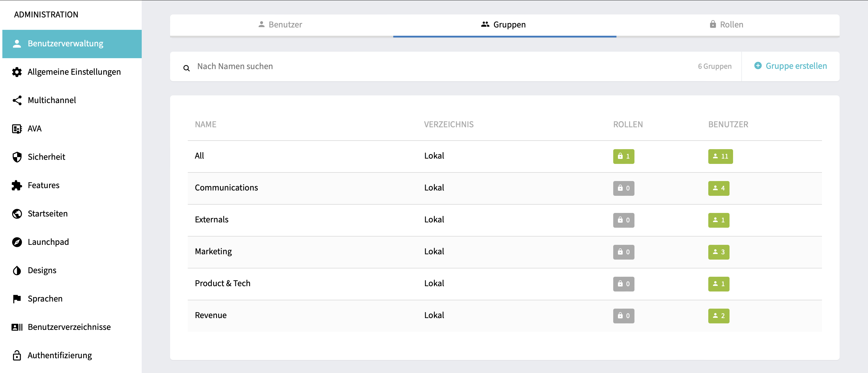Open the Features menu entry

(x=72, y=185)
